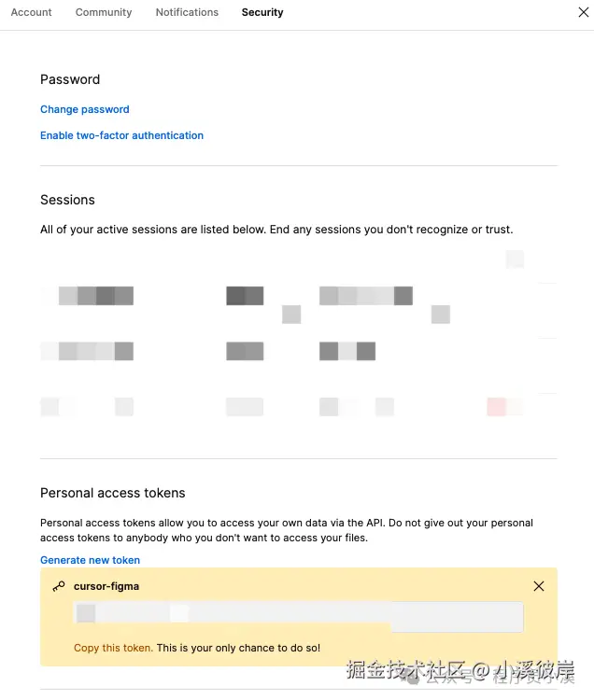Click the personal access tokens description paragraph

pos(286,530)
